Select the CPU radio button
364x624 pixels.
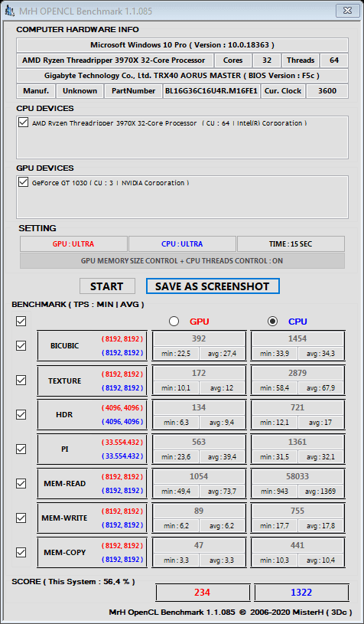point(272,321)
